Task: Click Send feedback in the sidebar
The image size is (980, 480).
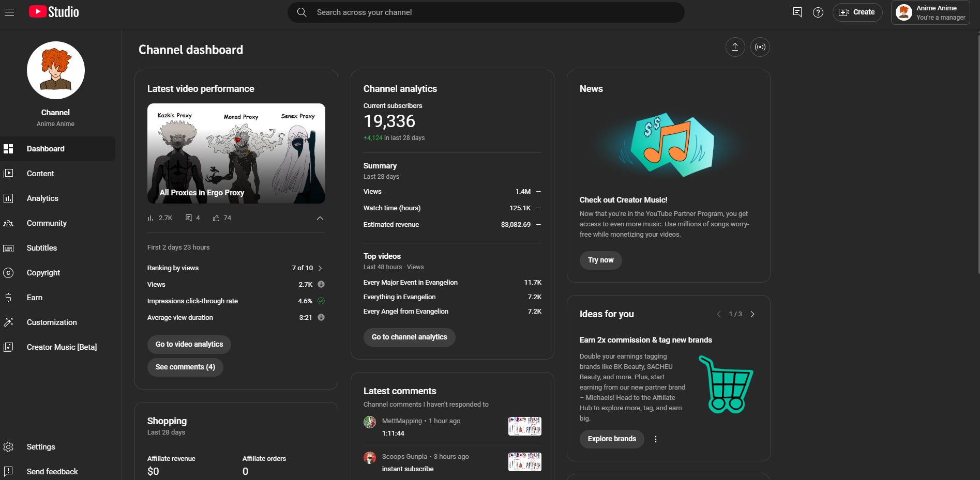Action: [57, 472]
